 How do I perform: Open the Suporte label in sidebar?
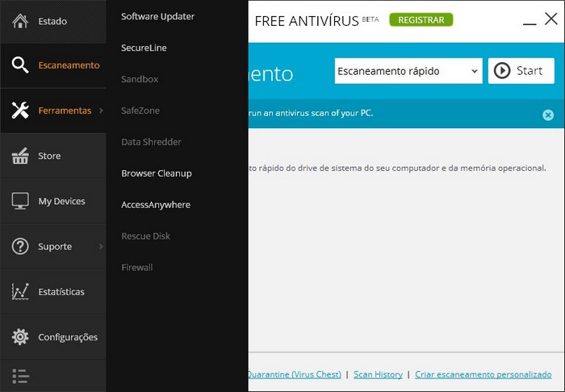coord(55,247)
